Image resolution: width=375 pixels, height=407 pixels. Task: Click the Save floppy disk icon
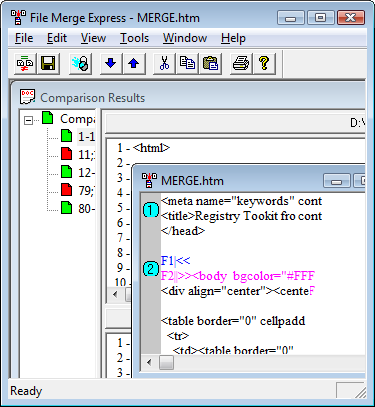[48, 63]
